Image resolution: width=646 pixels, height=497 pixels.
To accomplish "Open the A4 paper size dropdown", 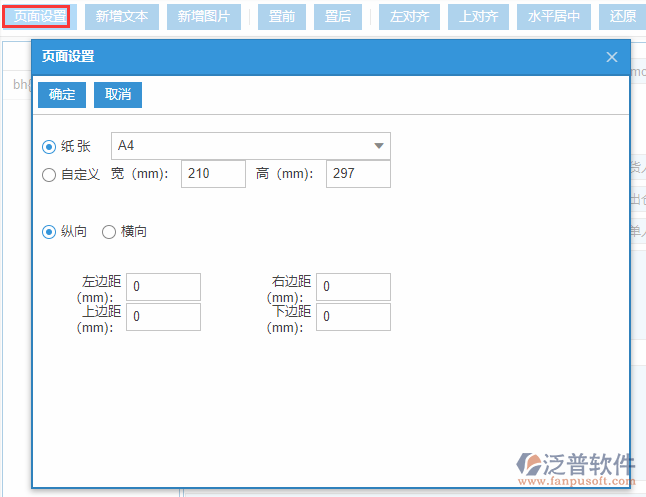I will point(250,146).
